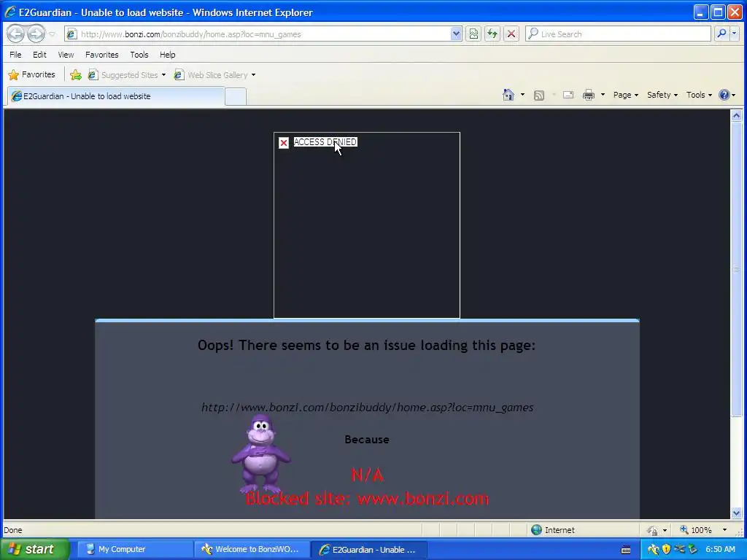Click the Protected Mode status icon
The height and width of the screenshot is (560, 747).
click(652, 530)
